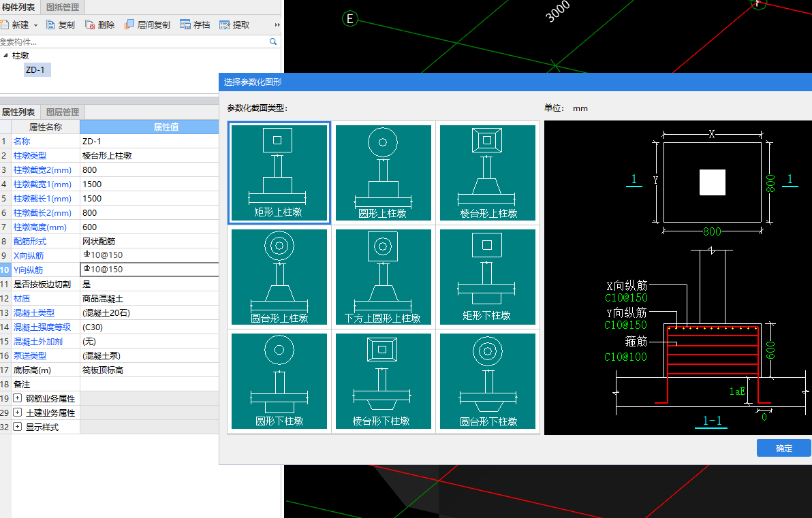Click the 新建 (New) icon in toolbar
Screen dimensions: 812x518
click(x=5, y=25)
